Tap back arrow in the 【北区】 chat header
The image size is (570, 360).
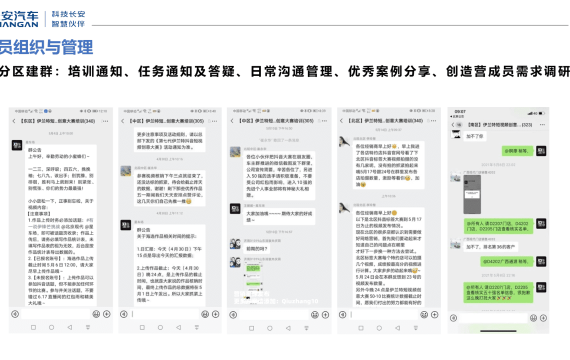coord(341,120)
